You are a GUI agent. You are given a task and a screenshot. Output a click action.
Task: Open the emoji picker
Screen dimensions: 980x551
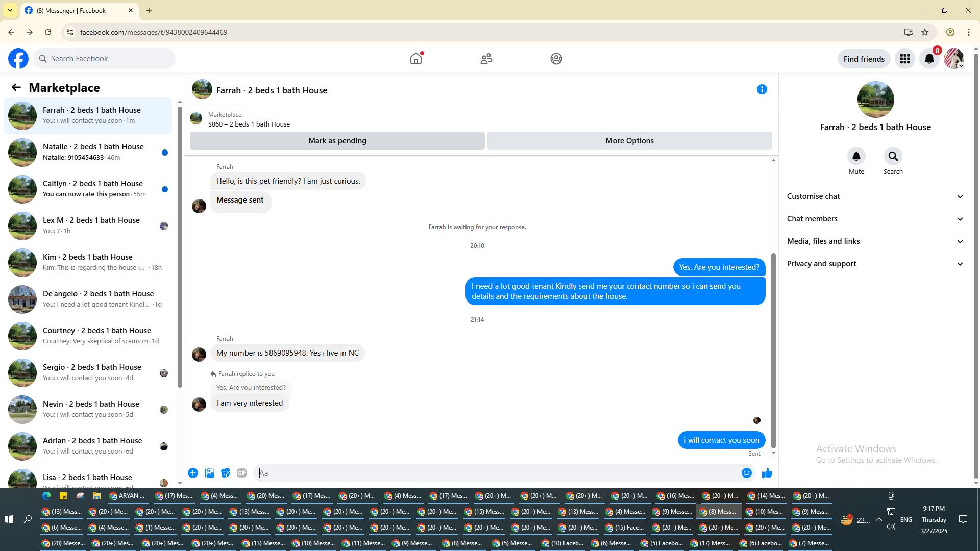[747, 473]
